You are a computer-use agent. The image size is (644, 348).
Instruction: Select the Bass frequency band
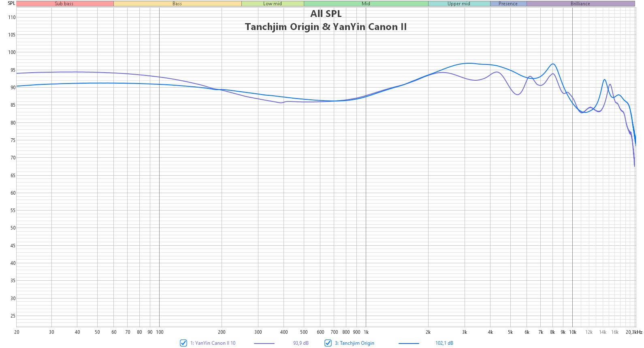(177, 4)
